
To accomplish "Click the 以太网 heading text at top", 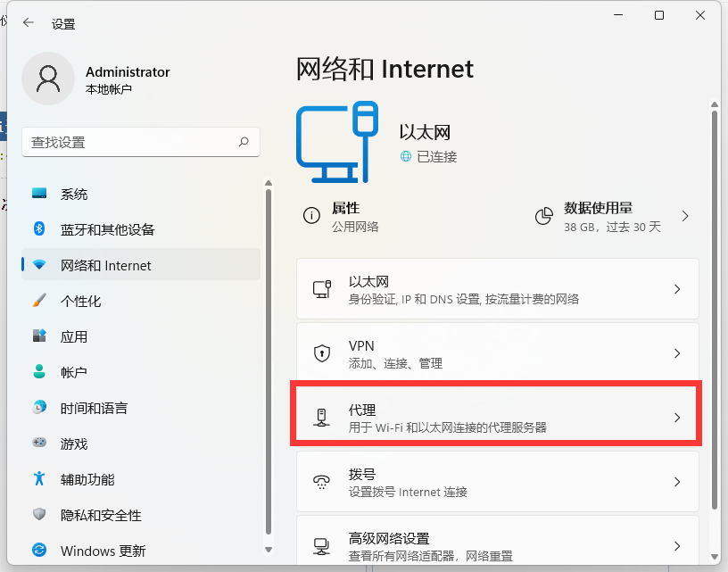I will pos(425,132).
